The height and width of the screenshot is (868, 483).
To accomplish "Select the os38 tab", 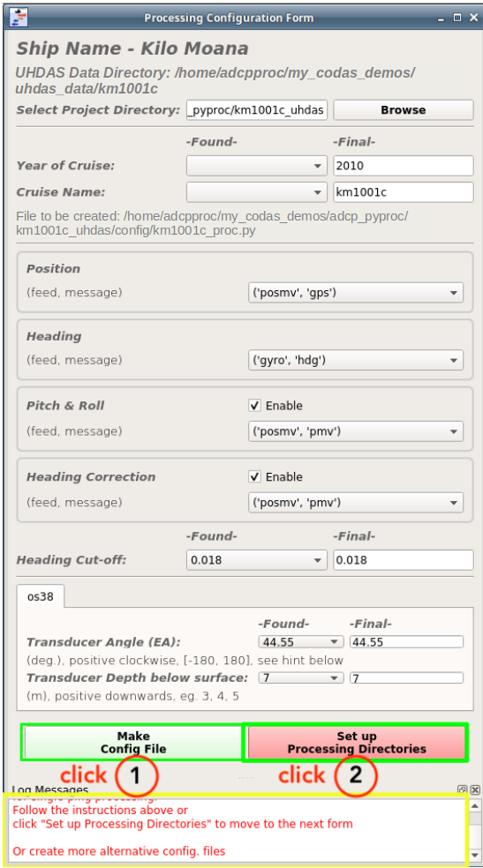I will click(x=41, y=596).
